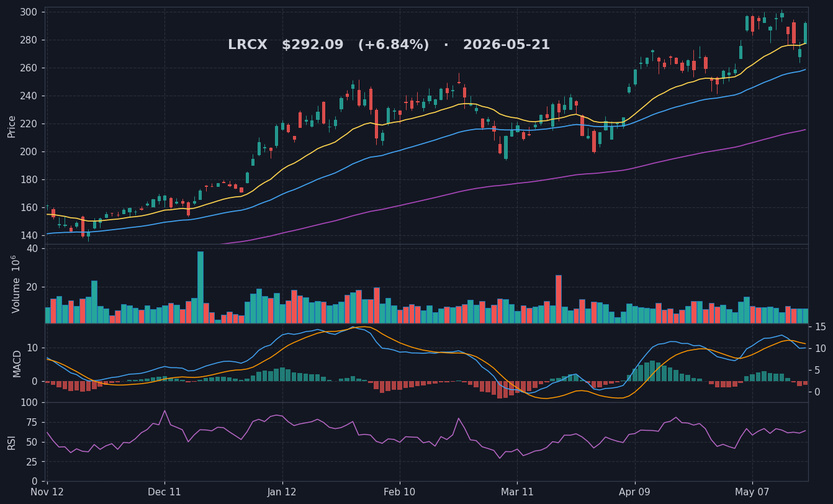Click the Jan 12 date tick

pyautogui.click(x=282, y=492)
